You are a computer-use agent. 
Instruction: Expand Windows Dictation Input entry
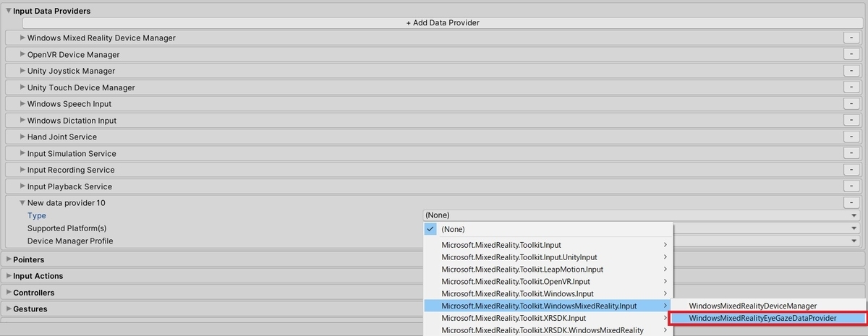tap(22, 120)
